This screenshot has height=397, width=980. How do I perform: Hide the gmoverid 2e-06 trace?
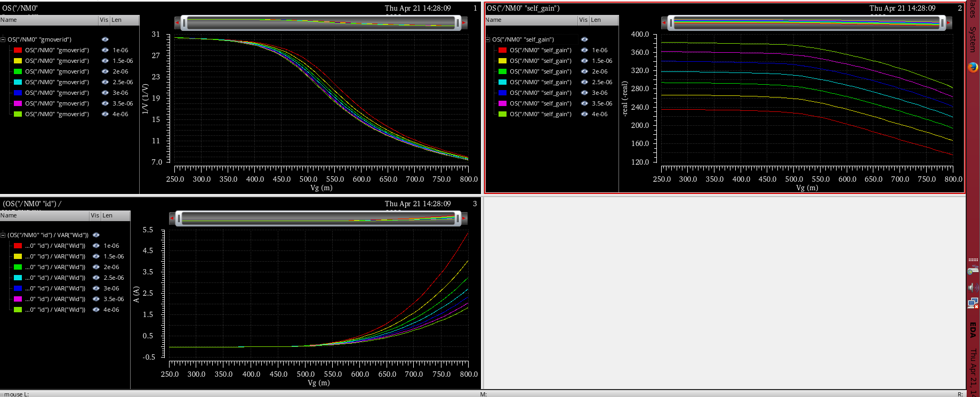click(x=105, y=71)
